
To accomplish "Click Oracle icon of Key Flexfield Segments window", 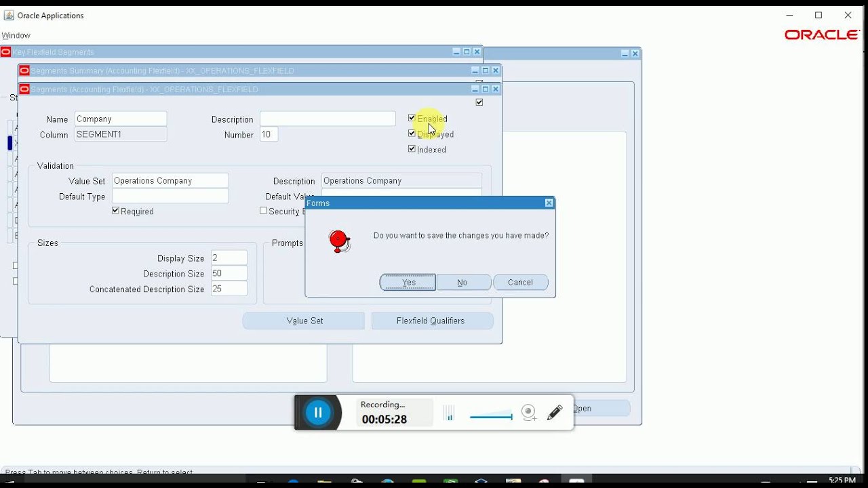I will [x=5, y=52].
